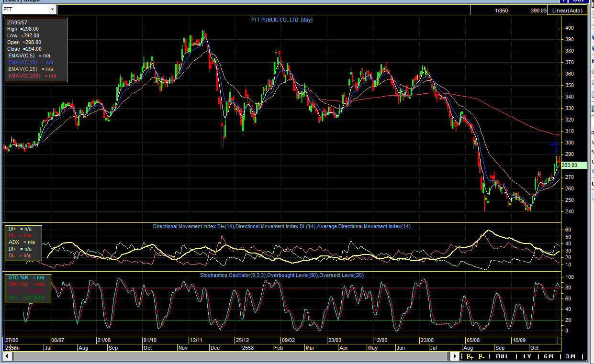Click the .STO.%D legend entry
Screen dimensions: 594x364
[x=26, y=284]
